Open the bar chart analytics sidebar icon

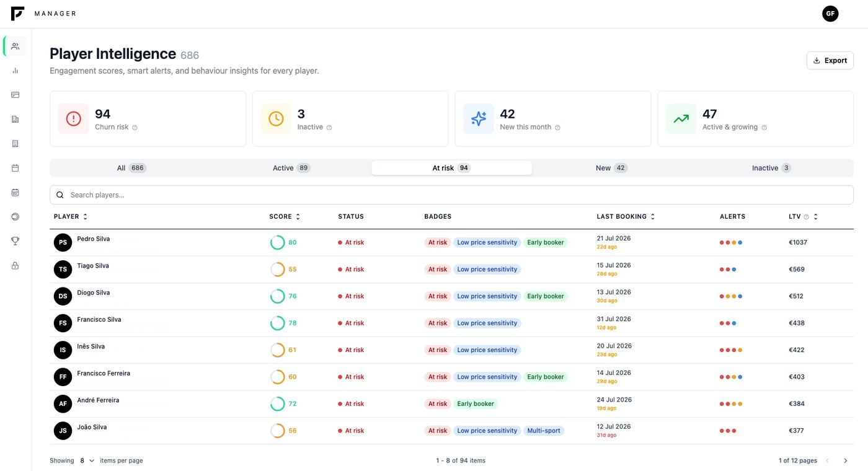15,71
